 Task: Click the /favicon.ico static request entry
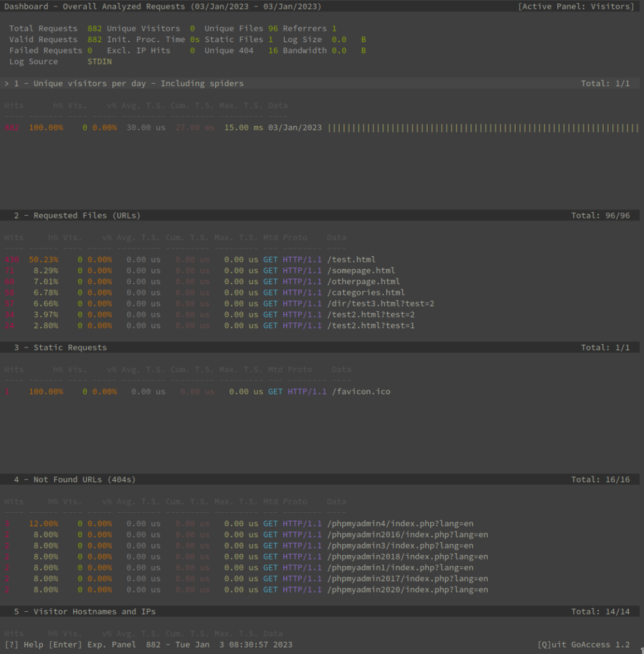[x=361, y=392]
